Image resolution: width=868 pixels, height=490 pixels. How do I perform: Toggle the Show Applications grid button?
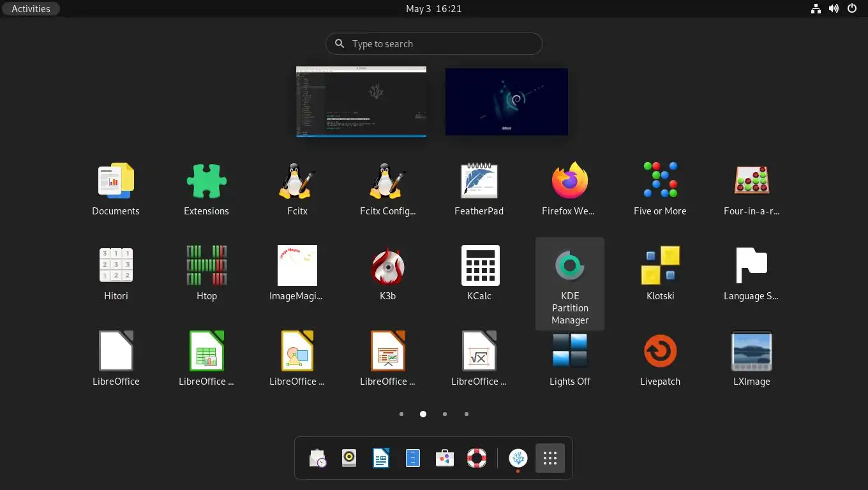point(550,458)
